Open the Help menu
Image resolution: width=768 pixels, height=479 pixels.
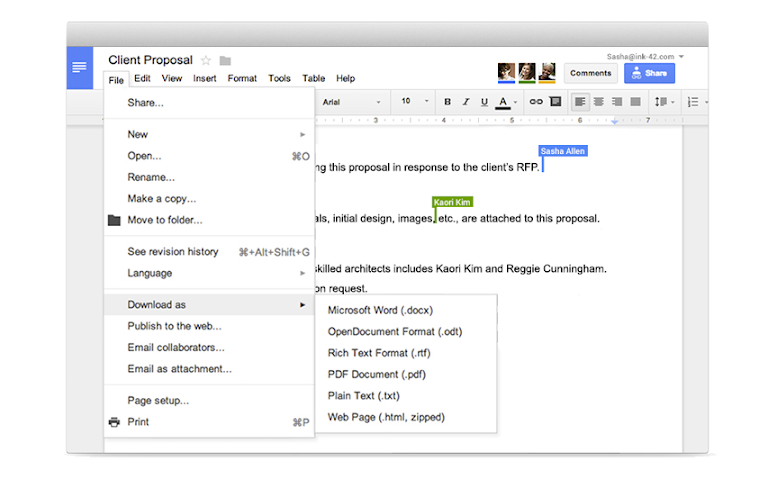point(345,78)
